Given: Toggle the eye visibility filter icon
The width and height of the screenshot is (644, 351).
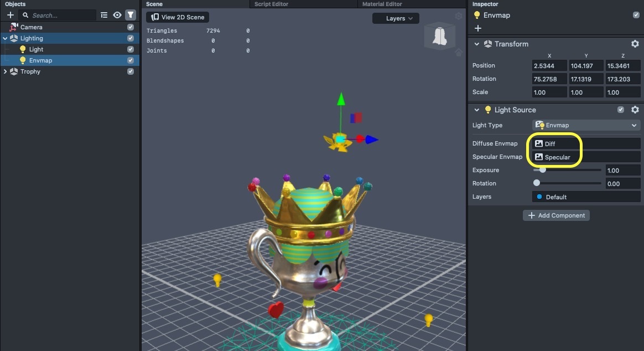Looking at the screenshot, I should click(117, 15).
